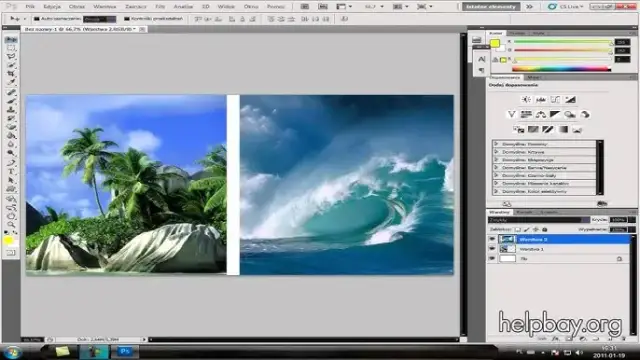The width and height of the screenshot is (640, 360).
Task: Toggle the lock transparent pixels box
Action: point(518,229)
